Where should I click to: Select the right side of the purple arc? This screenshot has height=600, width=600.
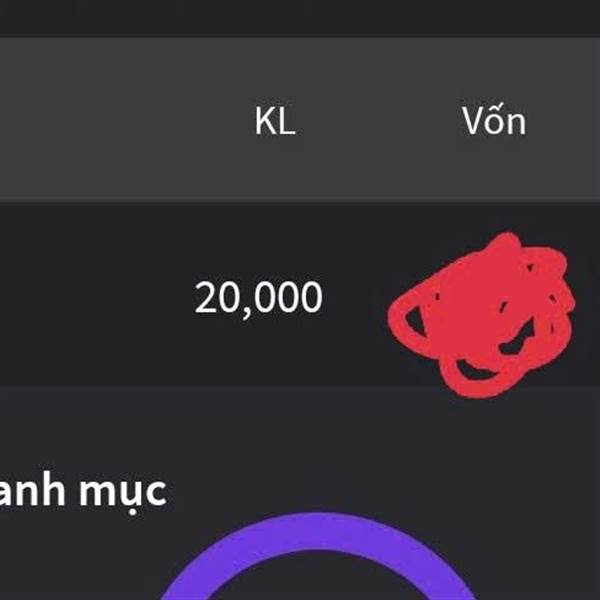[x=446, y=578]
